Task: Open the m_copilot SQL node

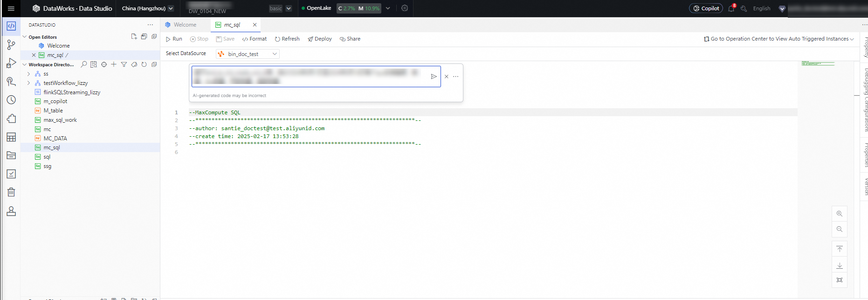Action: click(x=55, y=101)
